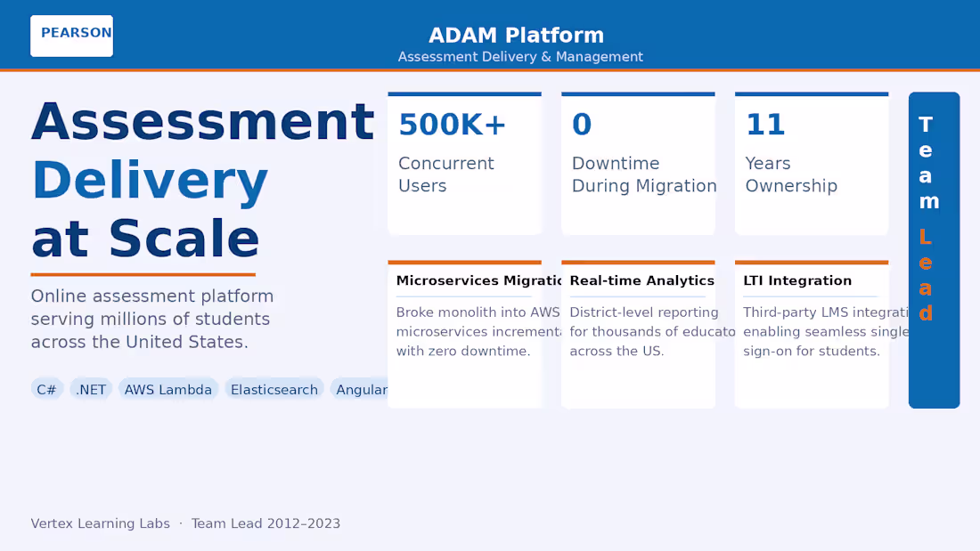This screenshot has width=980, height=551.
Task: Click the vertical Team Lead banner
Action: click(934, 250)
